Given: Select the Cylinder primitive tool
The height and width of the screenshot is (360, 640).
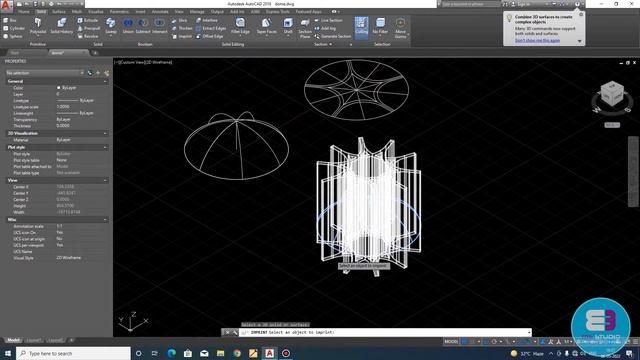Looking at the screenshot, I should pos(14,28).
